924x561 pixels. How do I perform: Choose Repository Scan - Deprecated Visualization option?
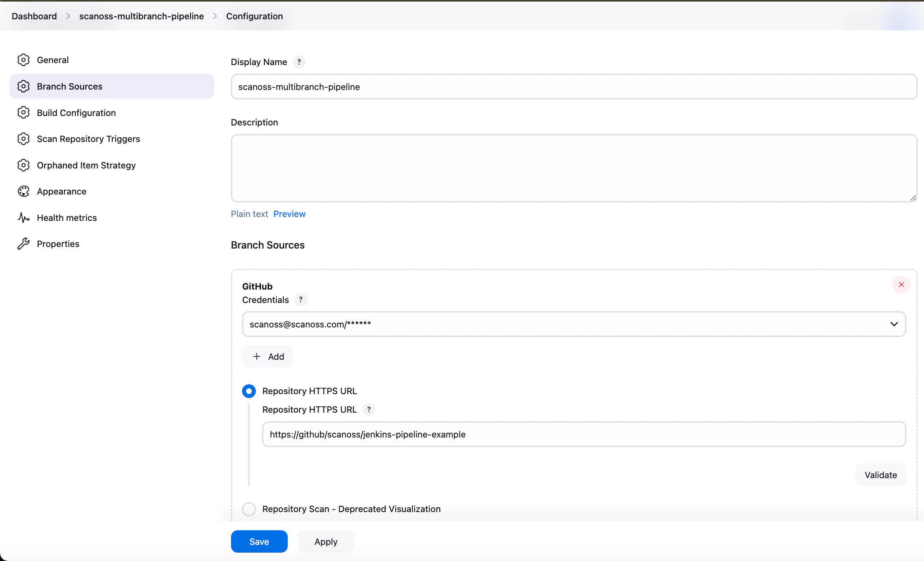coord(249,509)
